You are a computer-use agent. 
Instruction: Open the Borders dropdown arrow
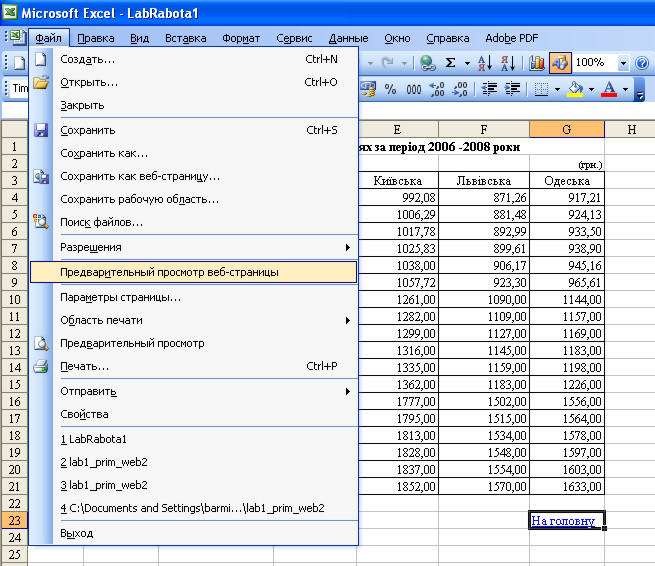click(x=557, y=89)
